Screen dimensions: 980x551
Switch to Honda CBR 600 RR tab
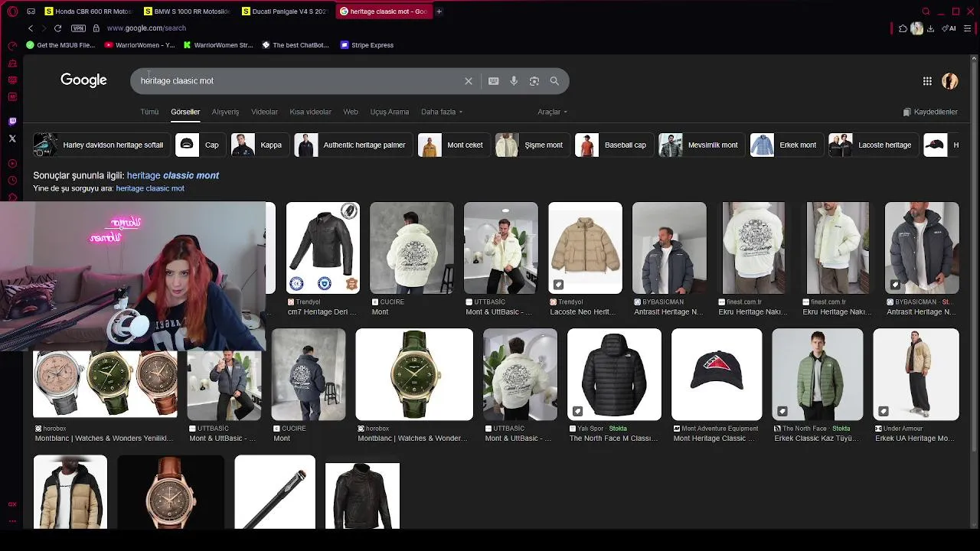(88, 11)
